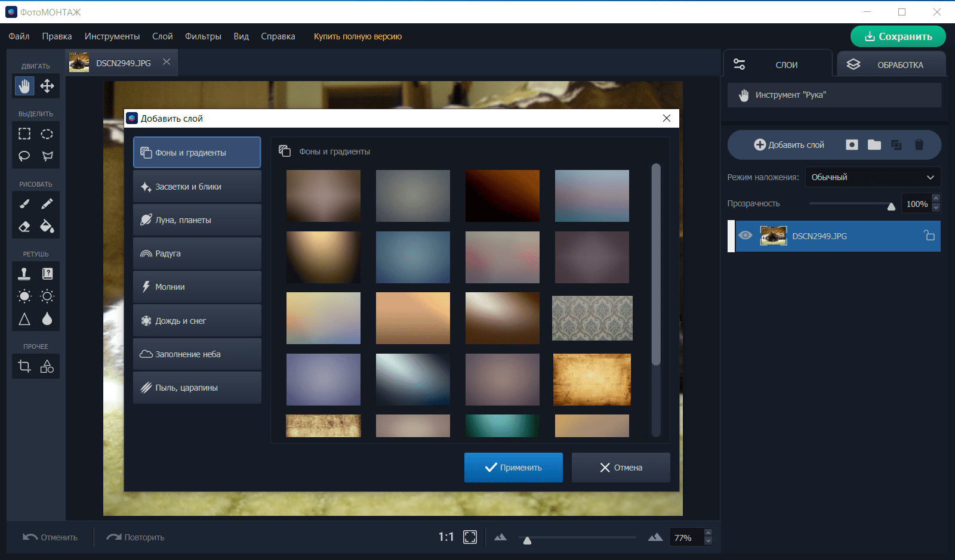Select the paint bucket Fill tool

point(47,227)
